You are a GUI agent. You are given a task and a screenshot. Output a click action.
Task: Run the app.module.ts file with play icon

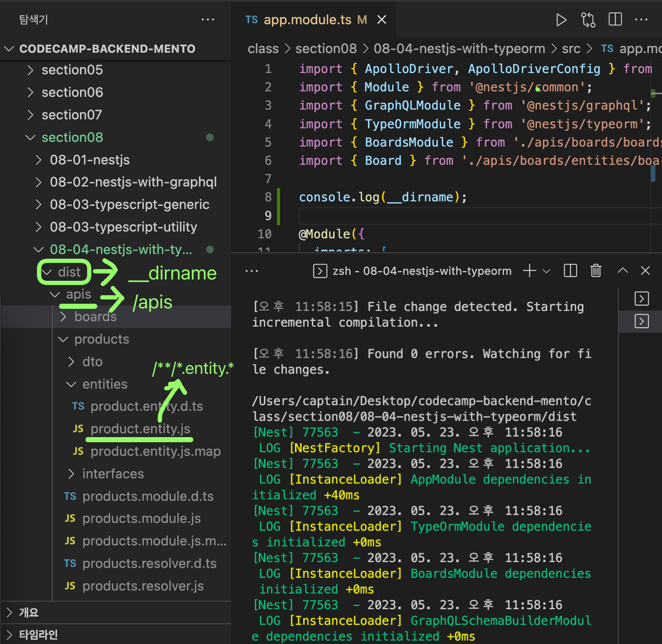[561, 20]
